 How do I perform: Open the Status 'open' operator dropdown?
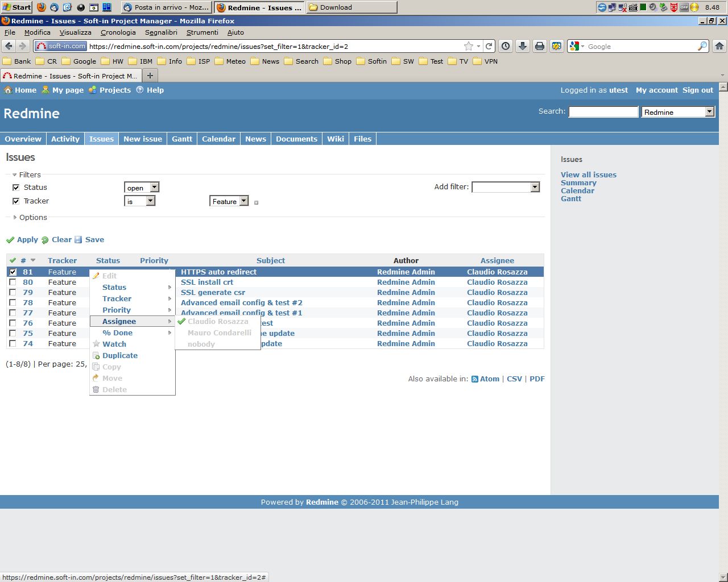(x=142, y=187)
